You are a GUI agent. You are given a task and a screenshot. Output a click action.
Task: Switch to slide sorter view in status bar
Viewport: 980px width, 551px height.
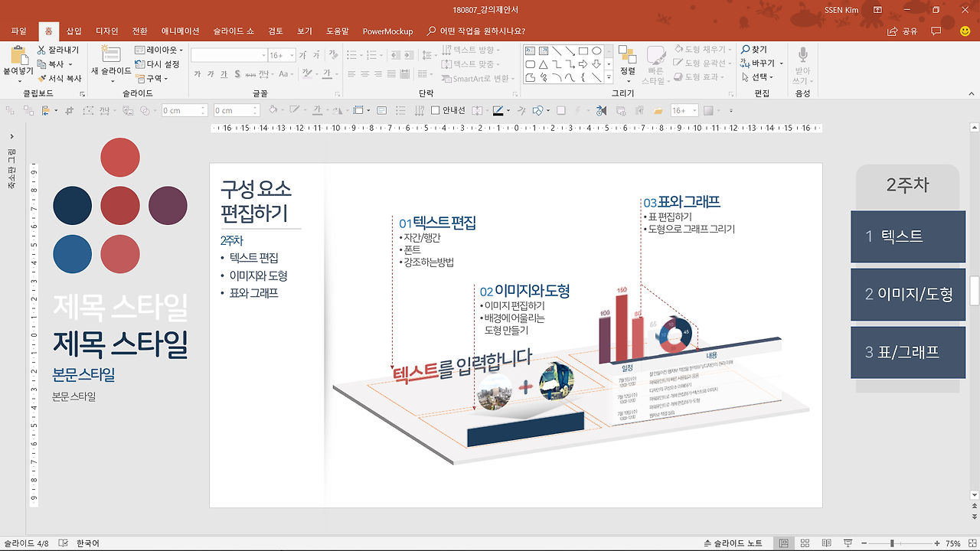click(804, 543)
